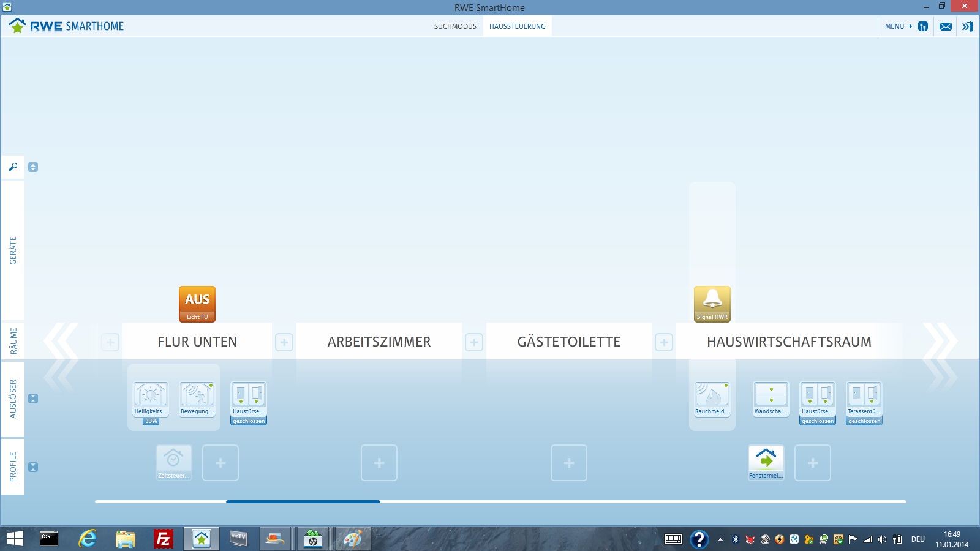
Task: Open Command Prompt from taskbar
Action: coord(49,539)
